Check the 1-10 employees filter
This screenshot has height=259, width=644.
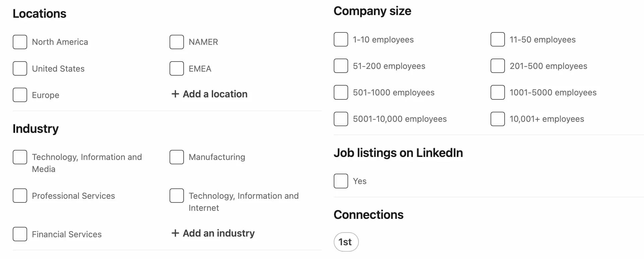pyautogui.click(x=340, y=39)
